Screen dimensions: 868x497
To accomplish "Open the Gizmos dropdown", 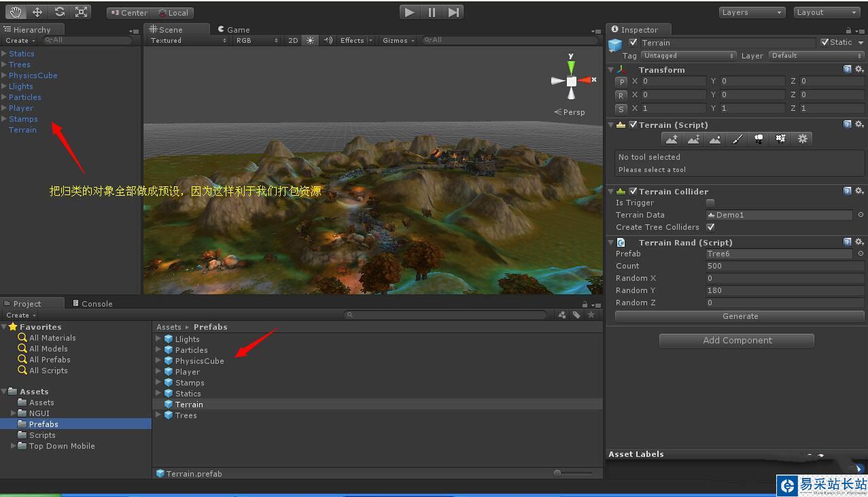I will tap(398, 40).
